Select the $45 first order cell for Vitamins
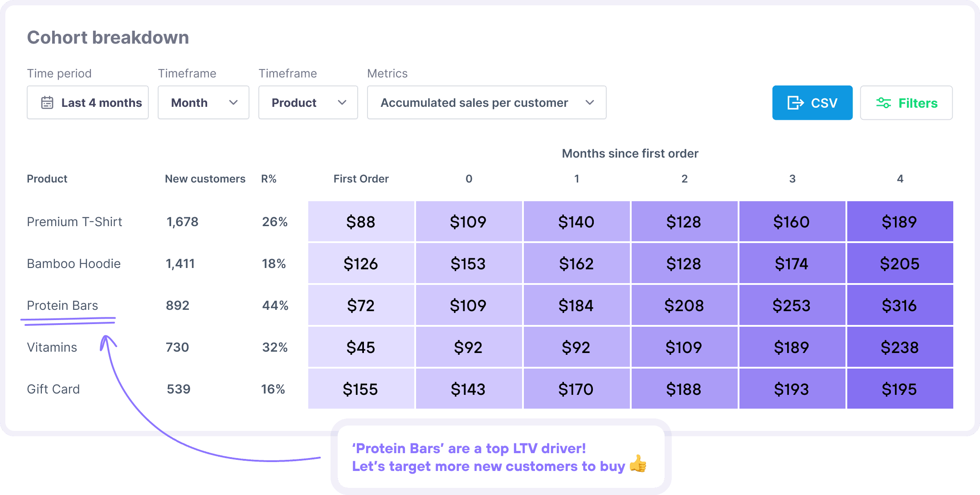Screen dimensions: 980x495 pyautogui.click(x=361, y=347)
